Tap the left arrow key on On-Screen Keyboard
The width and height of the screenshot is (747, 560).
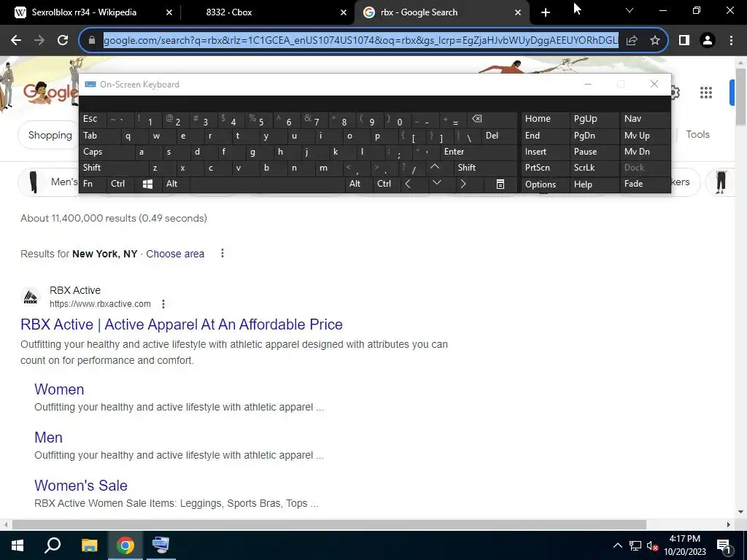click(x=408, y=184)
